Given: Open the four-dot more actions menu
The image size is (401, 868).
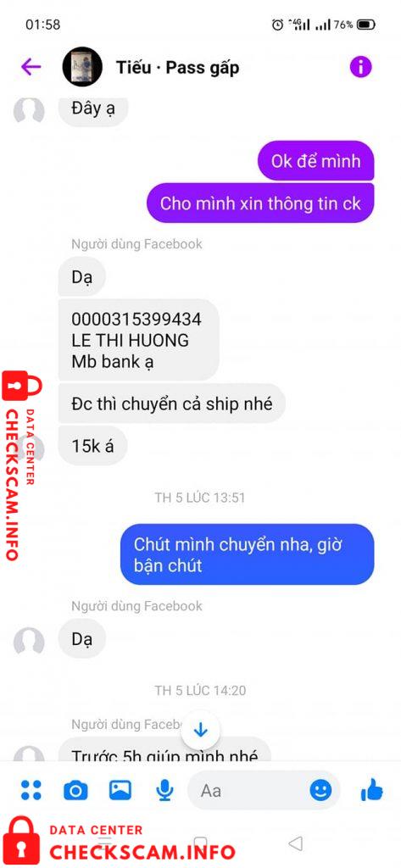Looking at the screenshot, I should 31,789.
